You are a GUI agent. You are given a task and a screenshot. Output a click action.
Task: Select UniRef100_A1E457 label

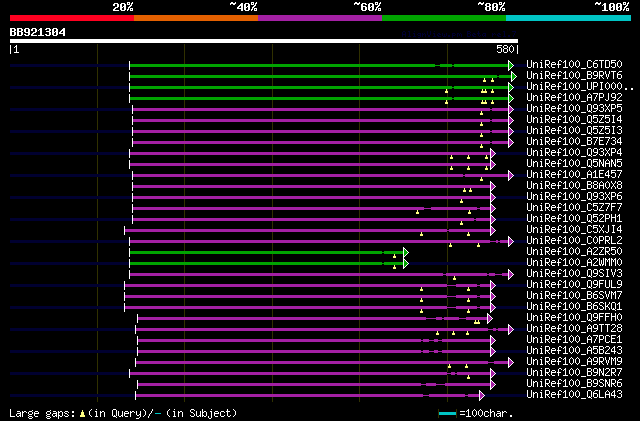pos(574,175)
